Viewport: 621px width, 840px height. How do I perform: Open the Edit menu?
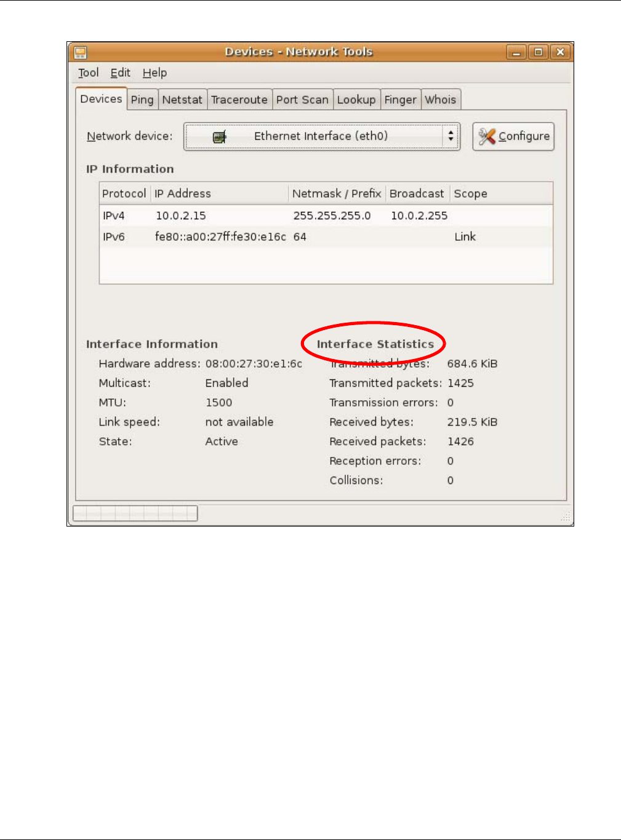tap(120, 73)
